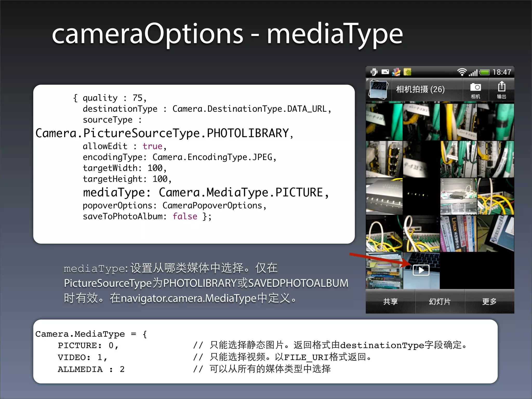This screenshot has height=399, width=532.
Task: Click the 'popoverOptions: CameraPopoverOptions,' line
Action: pos(175,205)
